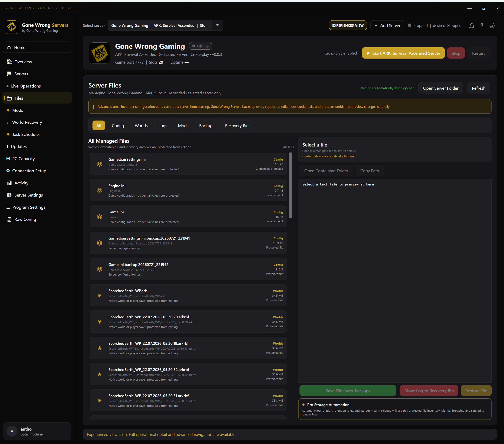Click the Gone Wrong Servers logo icon

pyautogui.click(x=12, y=27)
